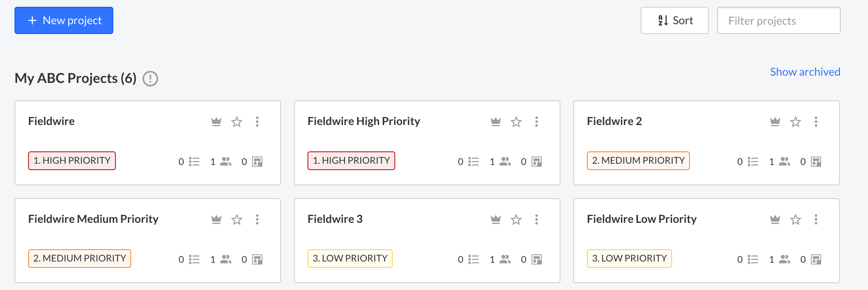Open the task list icon on Fieldwire High Priority
This screenshot has height=290, width=868.
[473, 162]
